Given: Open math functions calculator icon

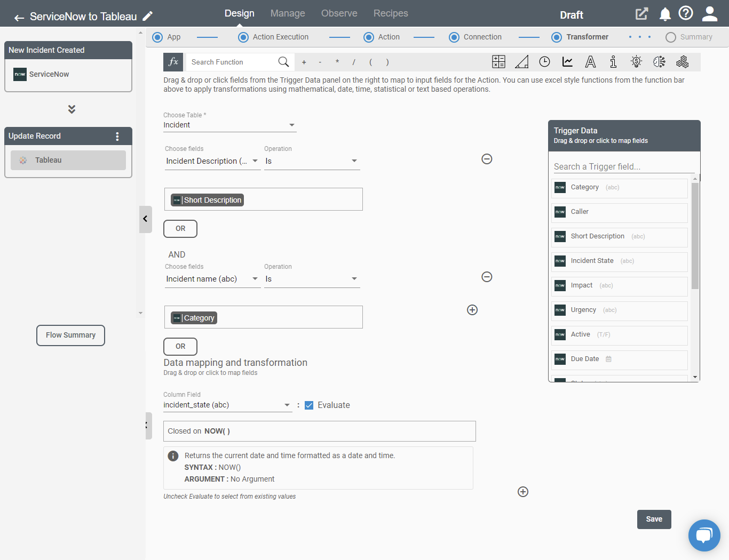Looking at the screenshot, I should click(498, 62).
